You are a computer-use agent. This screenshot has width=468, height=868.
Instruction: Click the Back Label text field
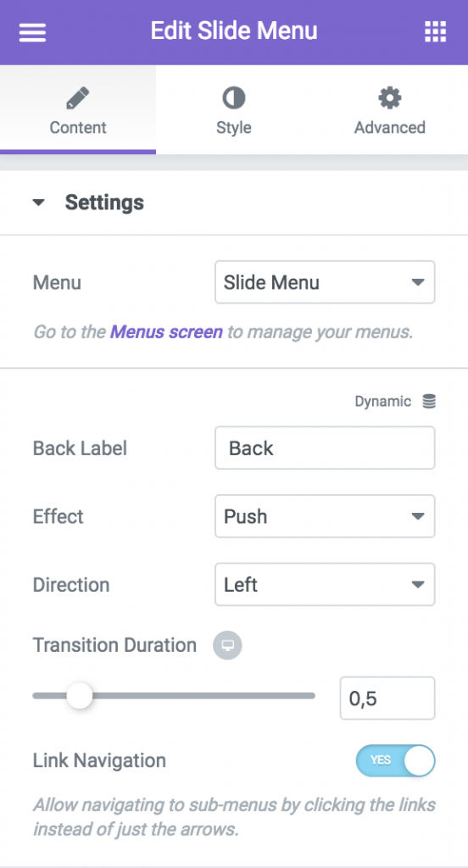[325, 448]
